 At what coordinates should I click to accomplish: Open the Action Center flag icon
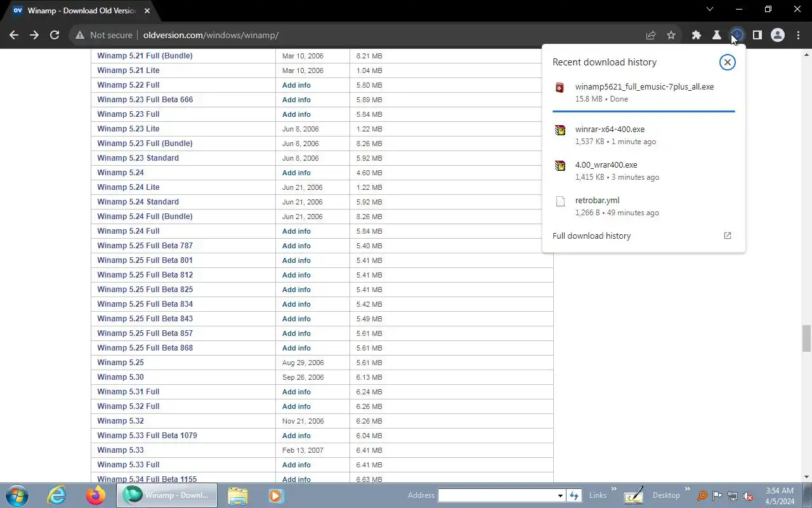717,496
